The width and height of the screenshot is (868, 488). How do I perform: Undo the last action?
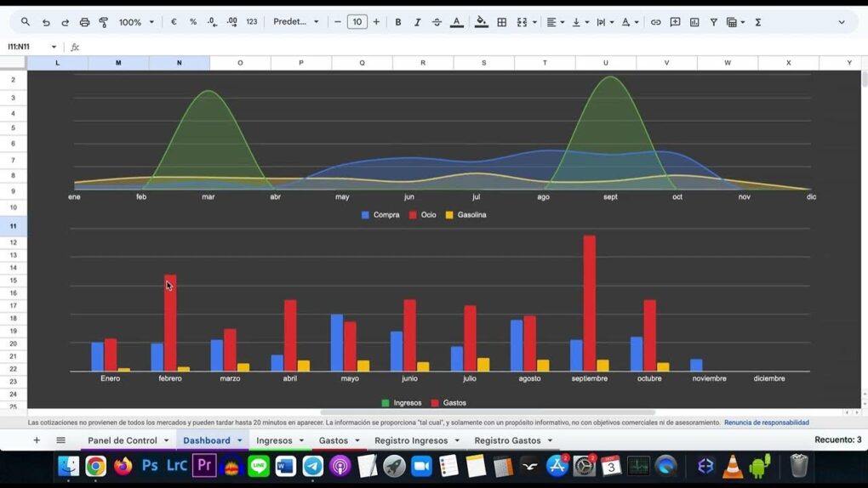click(46, 22)
